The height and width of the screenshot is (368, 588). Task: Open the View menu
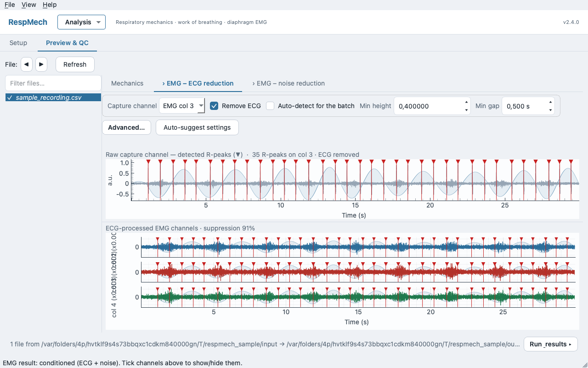[29, 5]
